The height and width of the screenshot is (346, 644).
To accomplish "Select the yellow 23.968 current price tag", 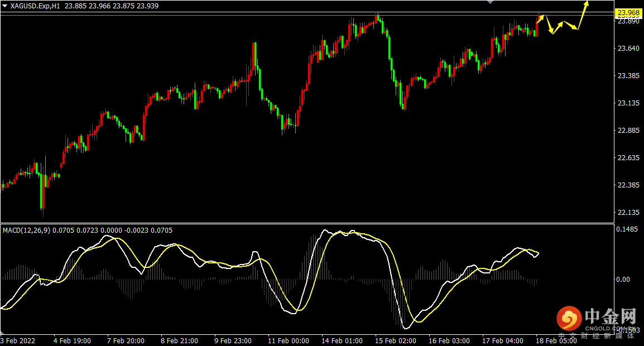I will click(628, 13).
